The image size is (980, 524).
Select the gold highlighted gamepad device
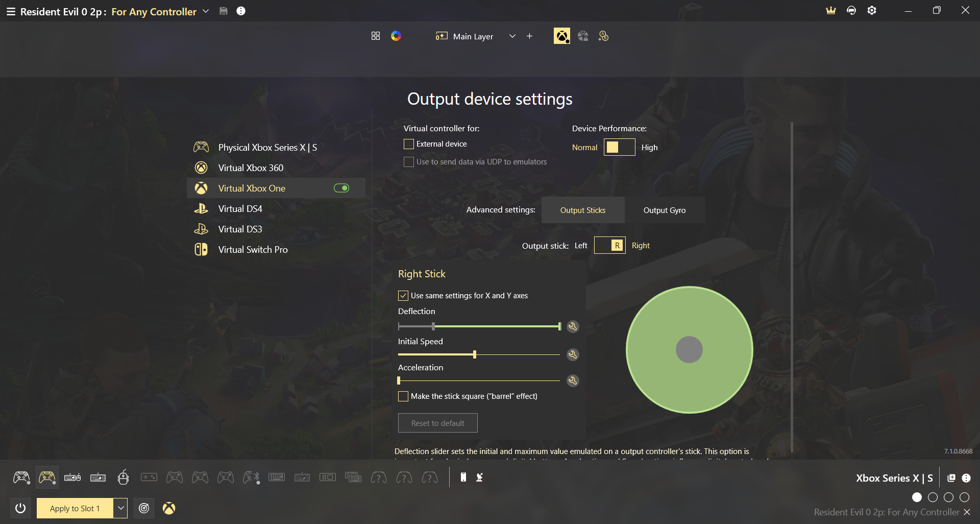[x=47, y=478]
